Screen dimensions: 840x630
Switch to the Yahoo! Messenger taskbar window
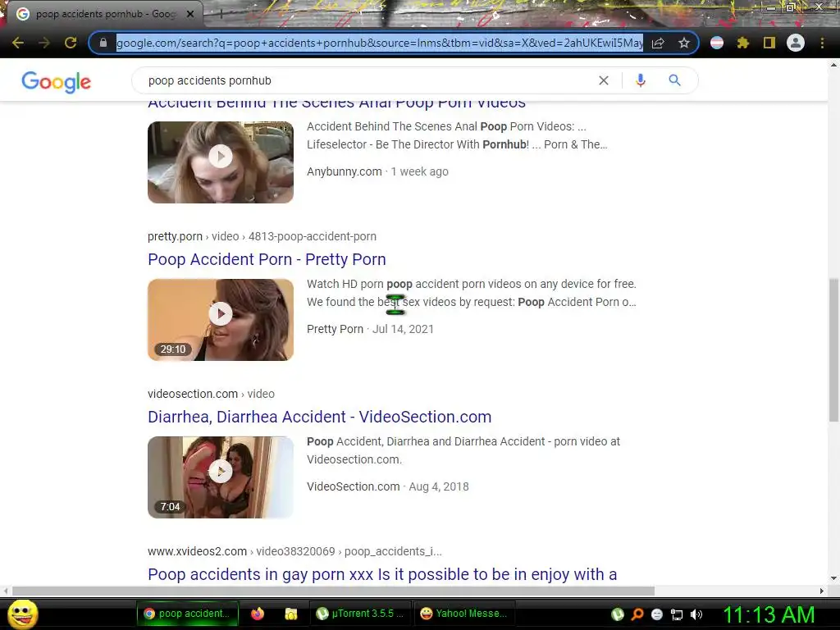(x=464, y=614)
